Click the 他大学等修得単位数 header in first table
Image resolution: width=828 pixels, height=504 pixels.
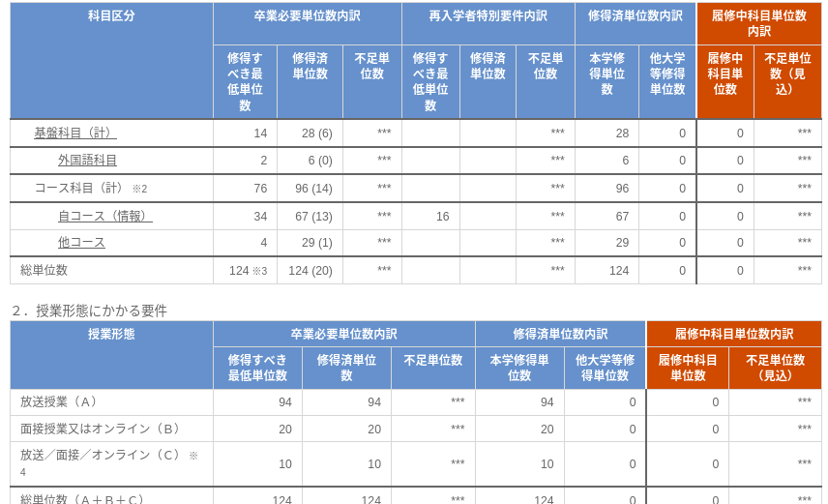pyautogui.click(x=667, y=74)
